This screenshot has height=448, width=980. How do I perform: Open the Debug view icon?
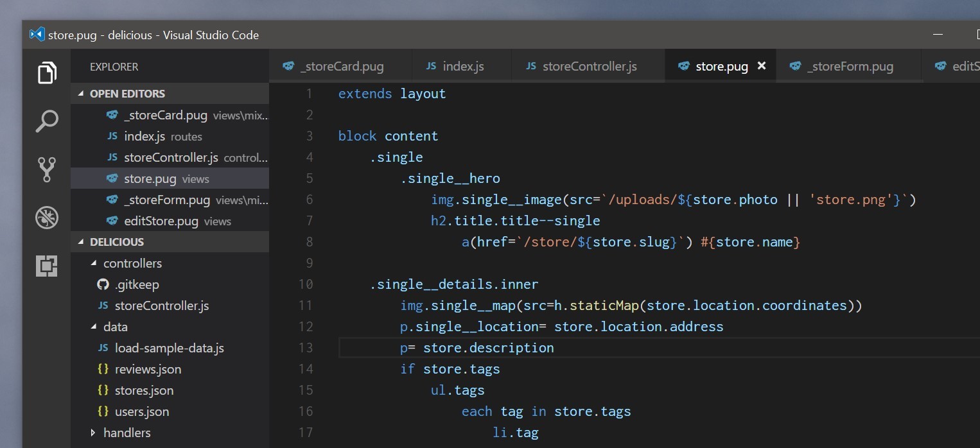click(x=47, y=218)
